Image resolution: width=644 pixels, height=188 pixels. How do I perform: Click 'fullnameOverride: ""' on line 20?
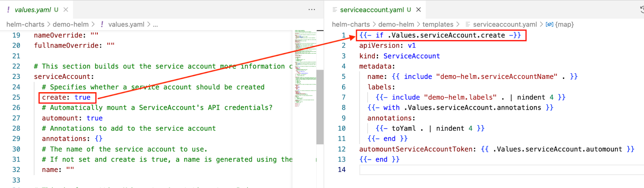coord(74,45)
